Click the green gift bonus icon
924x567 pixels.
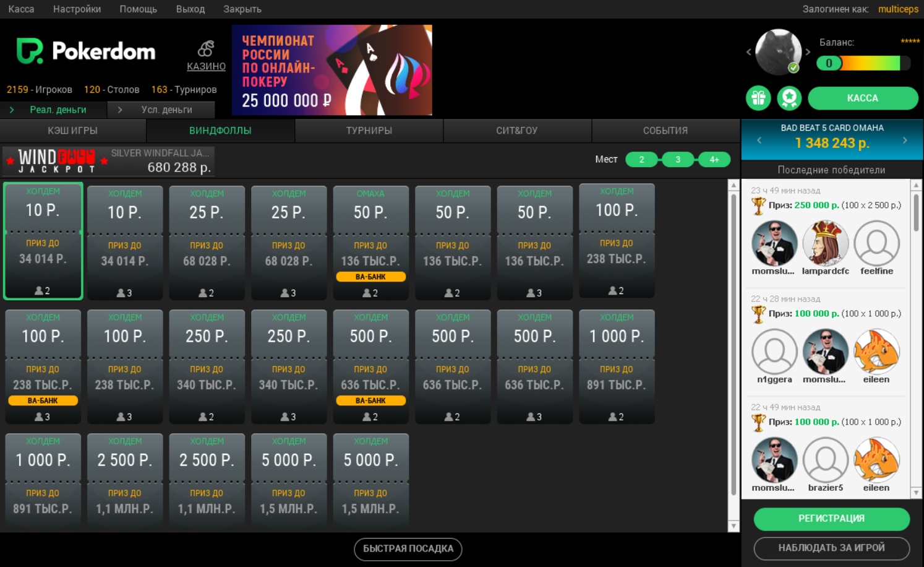point(758,98)
